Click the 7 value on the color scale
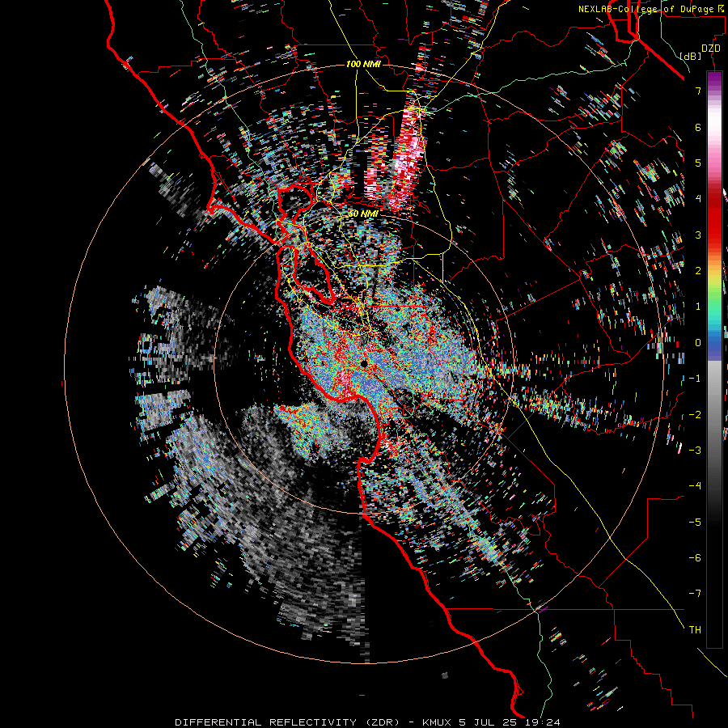This screenshot has width=728, height=728. click(x=698, y=91)
